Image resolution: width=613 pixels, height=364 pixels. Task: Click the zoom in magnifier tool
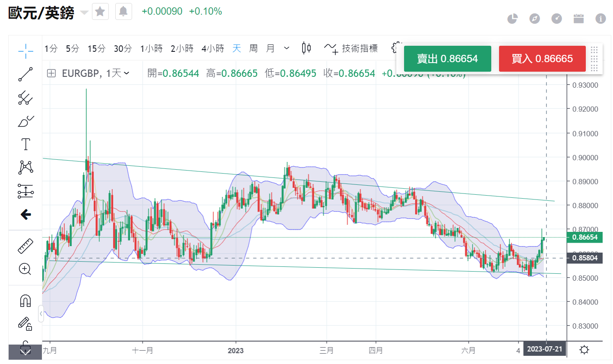(x=25, y=269)
